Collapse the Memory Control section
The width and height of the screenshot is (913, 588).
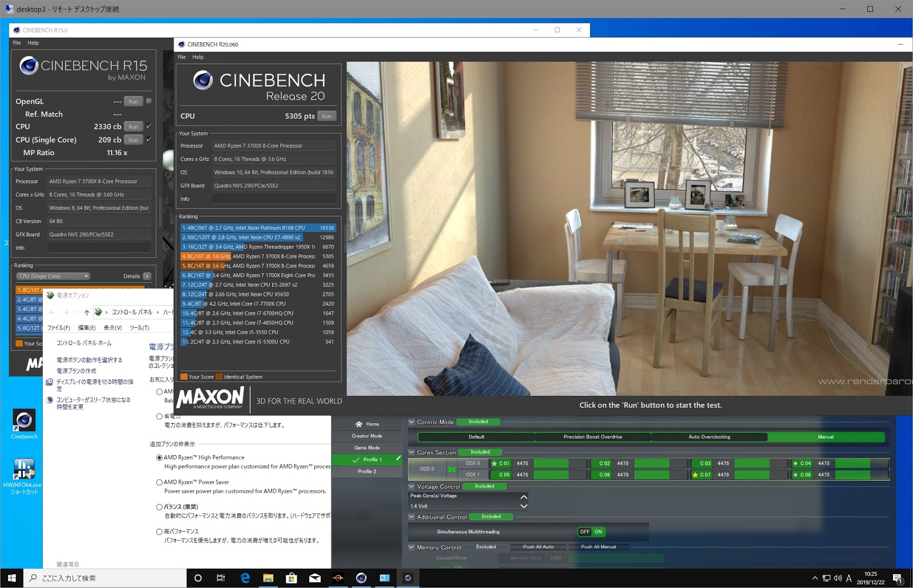(411, 547)
